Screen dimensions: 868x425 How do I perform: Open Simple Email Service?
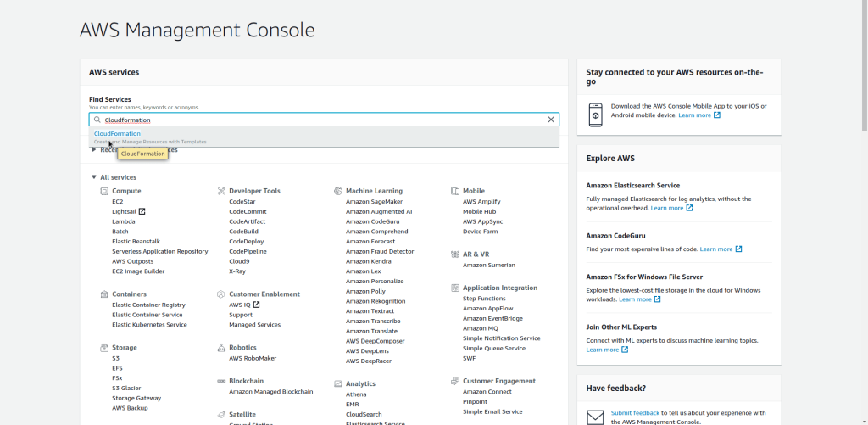[x=492, y=411]
